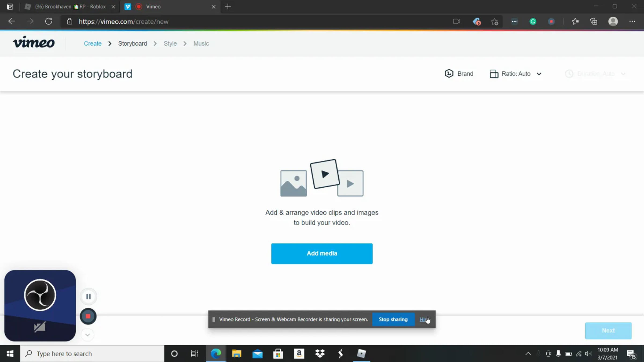Image resolution: width=644 pixels, height=362 pixels.
Task: Click the Stop sharing button
Action: pos(393,319)
